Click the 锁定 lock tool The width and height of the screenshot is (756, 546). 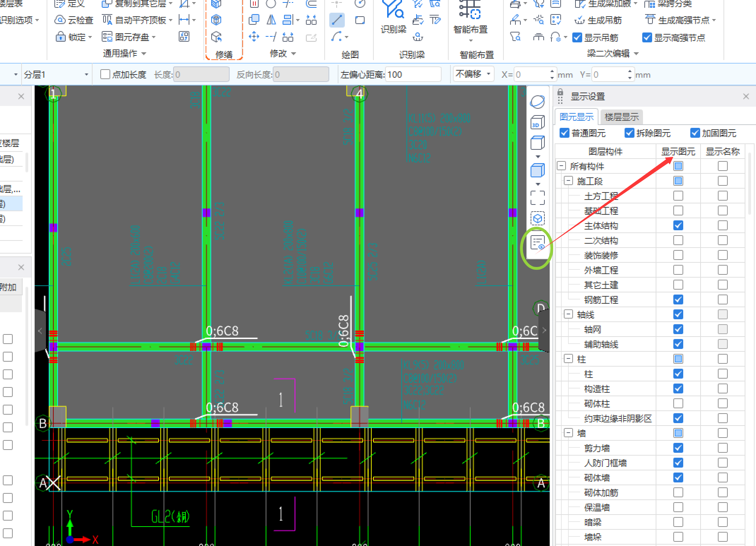pos(72,37)
